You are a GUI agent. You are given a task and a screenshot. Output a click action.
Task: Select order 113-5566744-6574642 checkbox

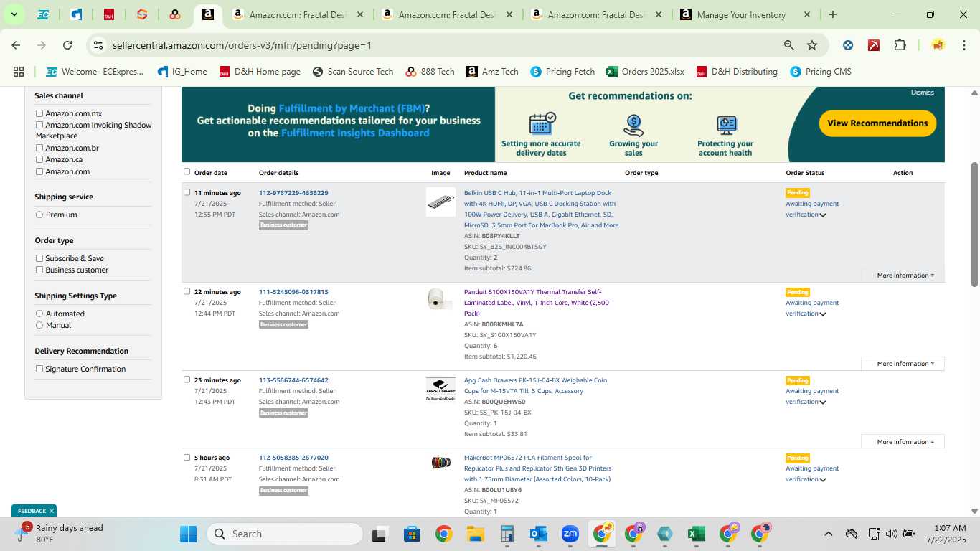click(187, 380)
